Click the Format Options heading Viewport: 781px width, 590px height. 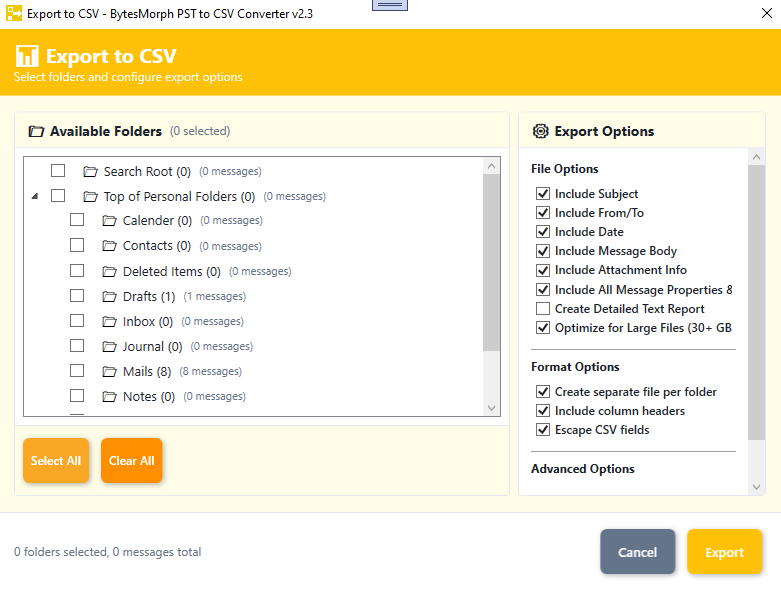point(575,367)
